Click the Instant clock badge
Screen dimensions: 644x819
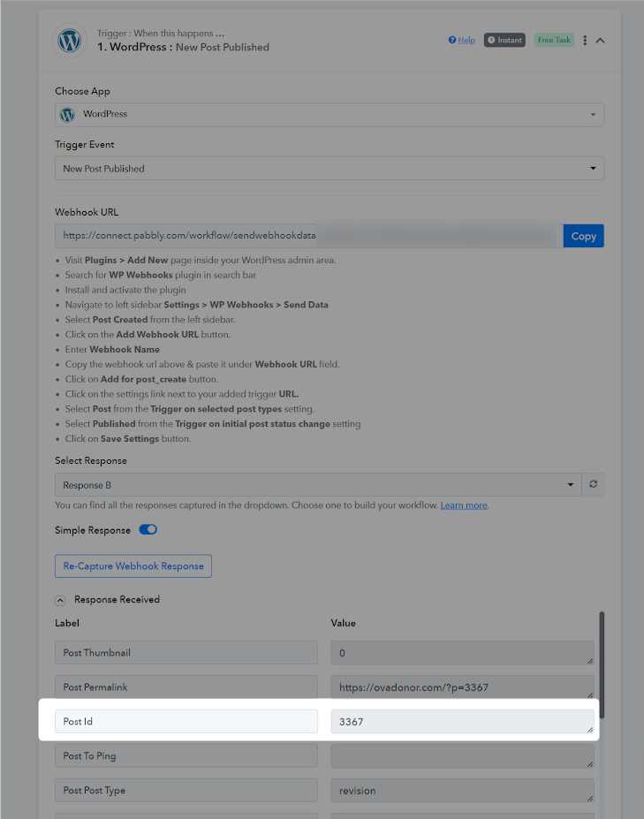pyautogui.click(x=504, y=40)
